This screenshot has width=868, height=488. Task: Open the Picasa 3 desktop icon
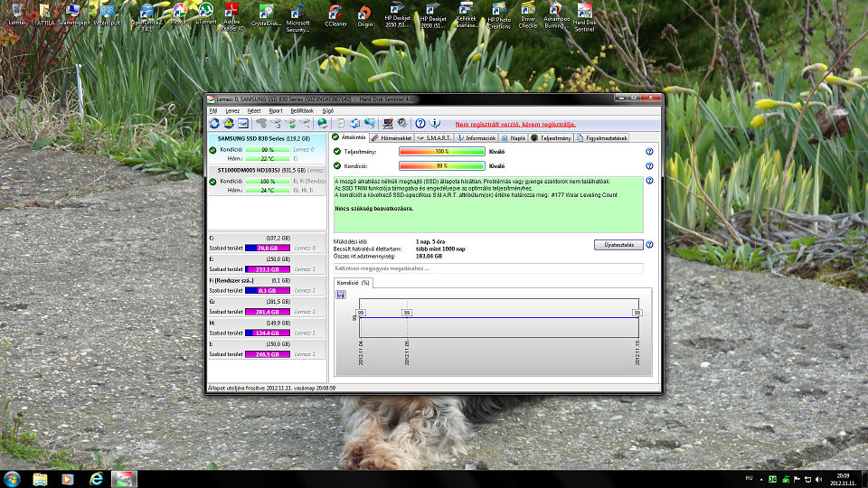pos(180,15)
